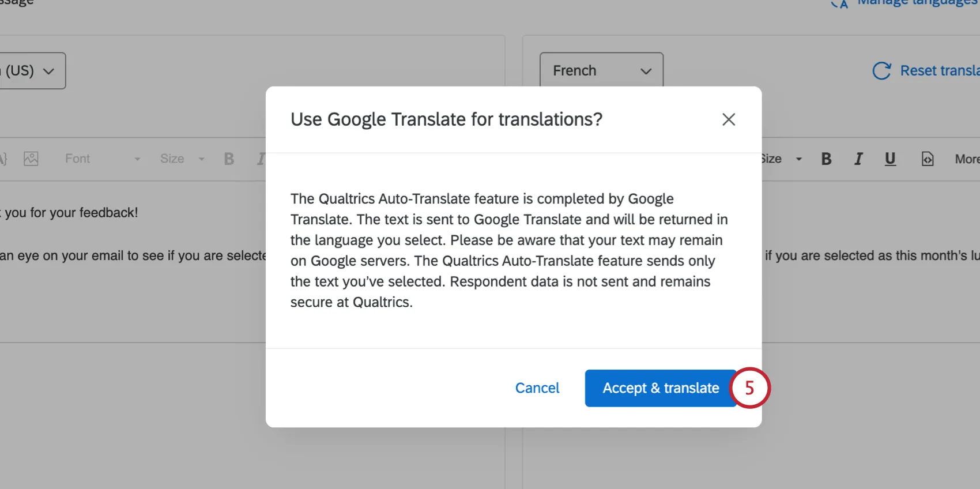Click the reset translation circular arrow icon

[881, 71]
